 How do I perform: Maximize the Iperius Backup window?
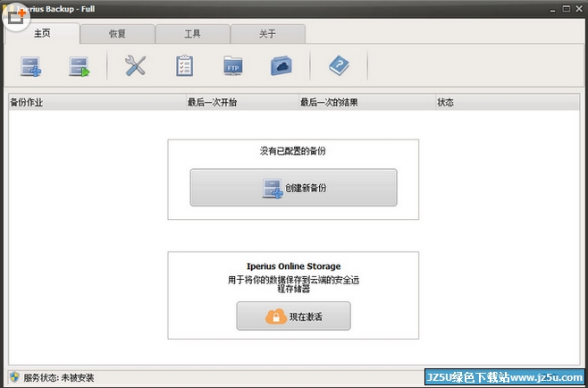pyautogui.click(x=567, y=9)
